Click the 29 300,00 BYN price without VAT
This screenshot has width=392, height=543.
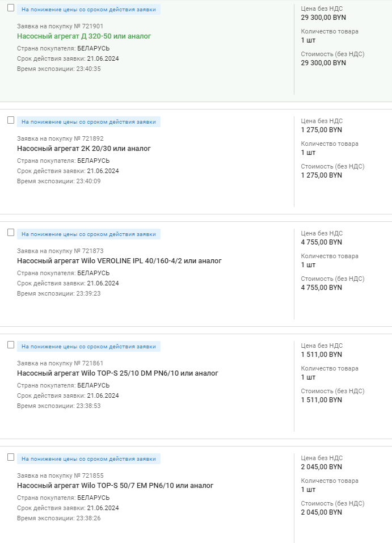coord(323,18)
